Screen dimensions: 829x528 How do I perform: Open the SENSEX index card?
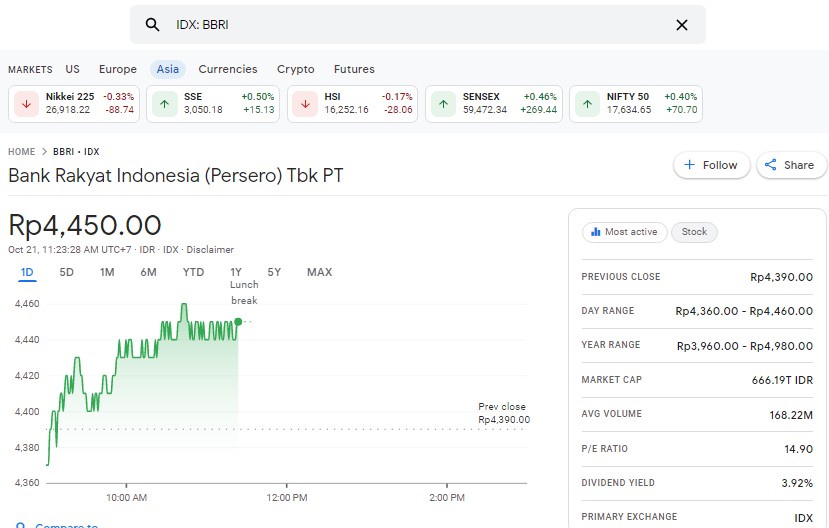pos(494,104)
